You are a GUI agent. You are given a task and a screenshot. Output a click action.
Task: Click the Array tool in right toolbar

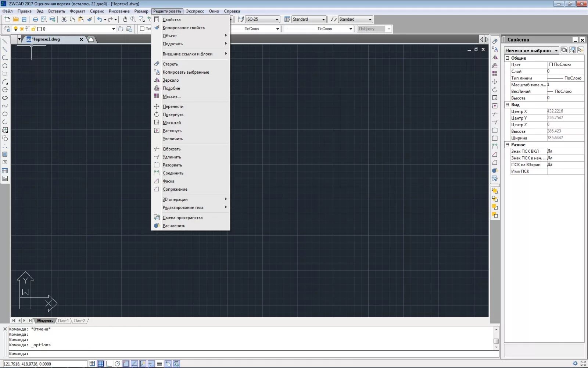point(495,74)
